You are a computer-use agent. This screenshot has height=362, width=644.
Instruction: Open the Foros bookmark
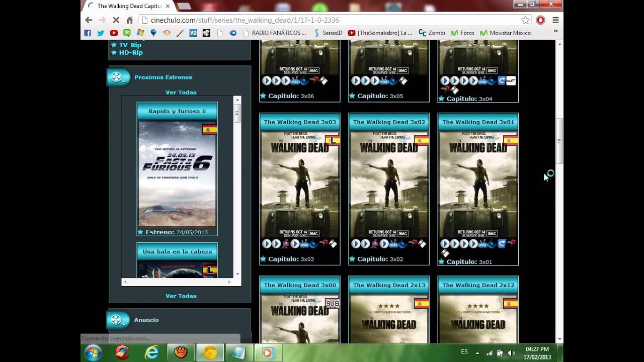462,33
